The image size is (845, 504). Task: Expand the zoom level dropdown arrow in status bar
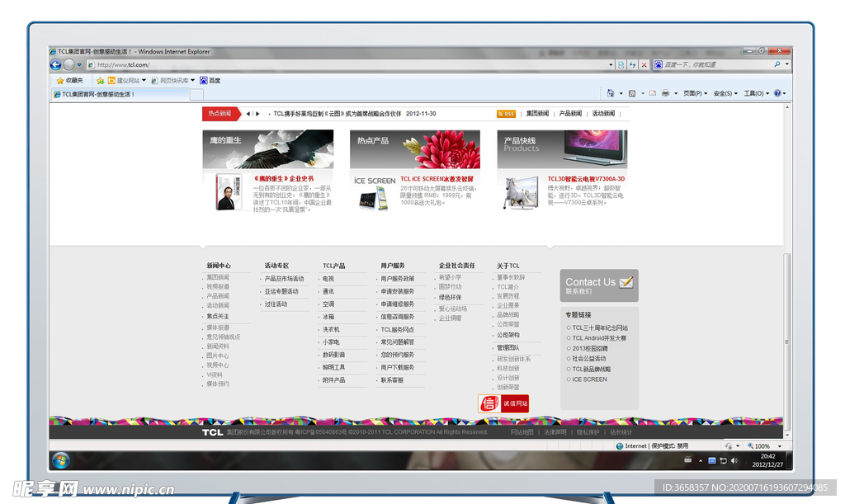point(779,445)
